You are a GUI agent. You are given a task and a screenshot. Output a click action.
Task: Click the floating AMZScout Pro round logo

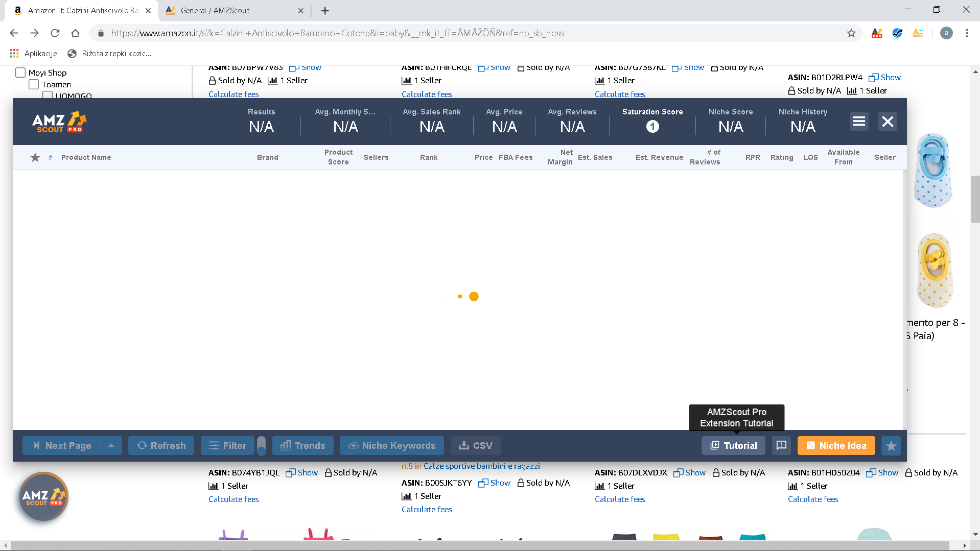[43, 496]
